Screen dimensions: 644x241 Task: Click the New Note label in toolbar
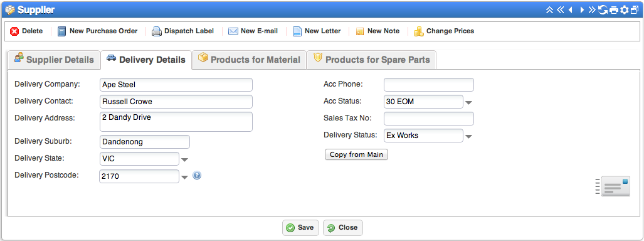point(383,31)
